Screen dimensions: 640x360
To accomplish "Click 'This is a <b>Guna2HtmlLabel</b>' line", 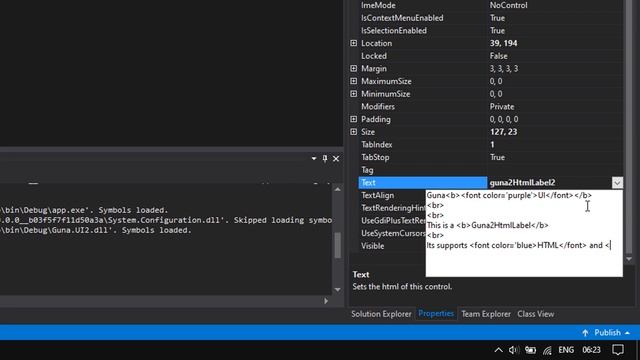I will (x=487, y=225).
